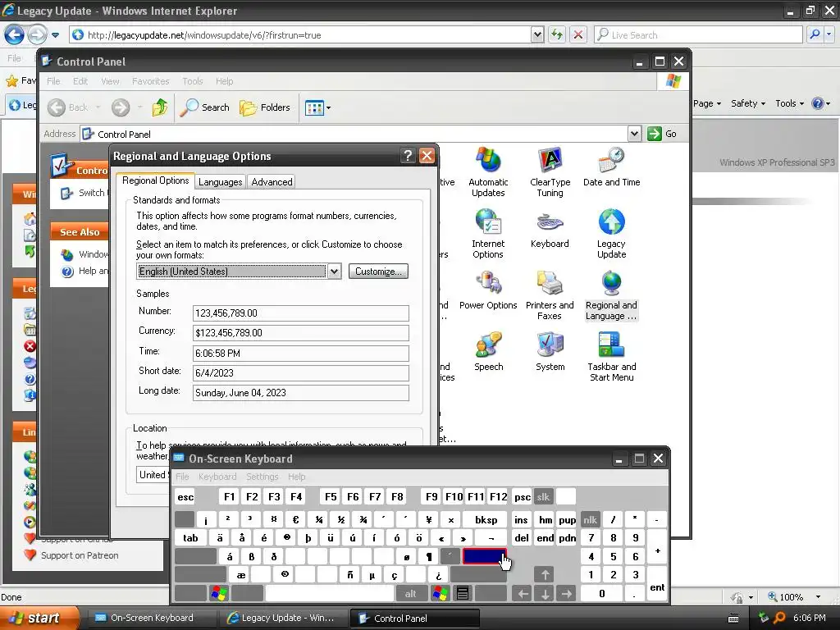The image size is (840, 630).
Task: Expand the Control Panel address bar dropdown
Action: (634, 134)
